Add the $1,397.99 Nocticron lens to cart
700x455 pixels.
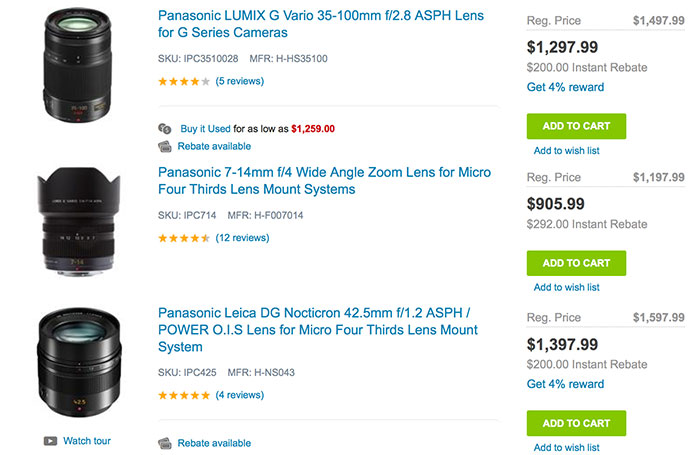576,423
